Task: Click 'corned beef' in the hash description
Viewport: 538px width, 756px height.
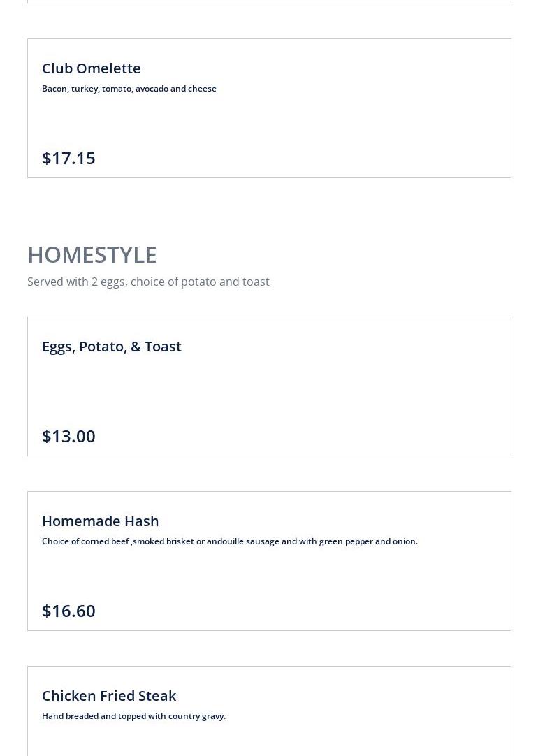Action: [105, 541]
